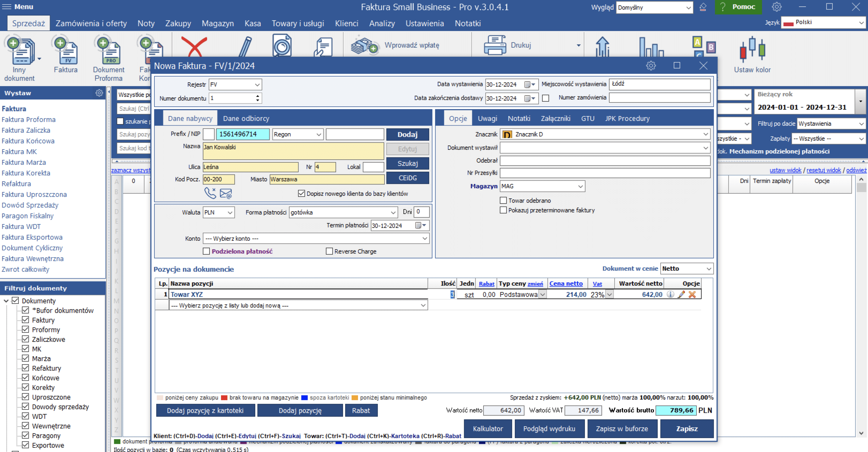Click pencil edit icon in Towar XYZ row
This screenshot has width=868, height=452.
[x=681, y=294]
